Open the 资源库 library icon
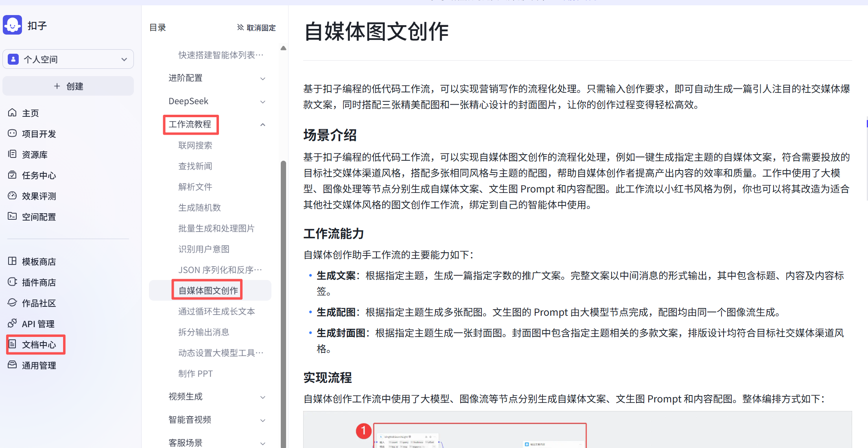The height and width of the screenshot is (448, 868). coord(13,154)
